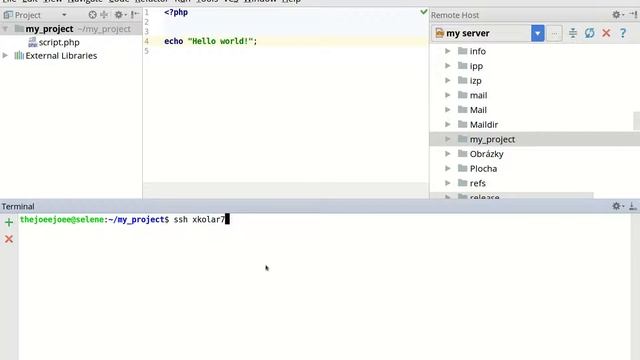640x360 pixels.
Task: Hide the Project tool window
Action: tap(135, 15)
